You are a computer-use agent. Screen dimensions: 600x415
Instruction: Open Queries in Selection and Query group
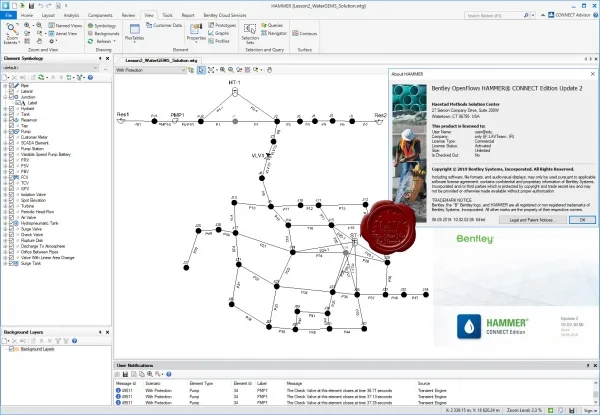click(x=272, y=25)
